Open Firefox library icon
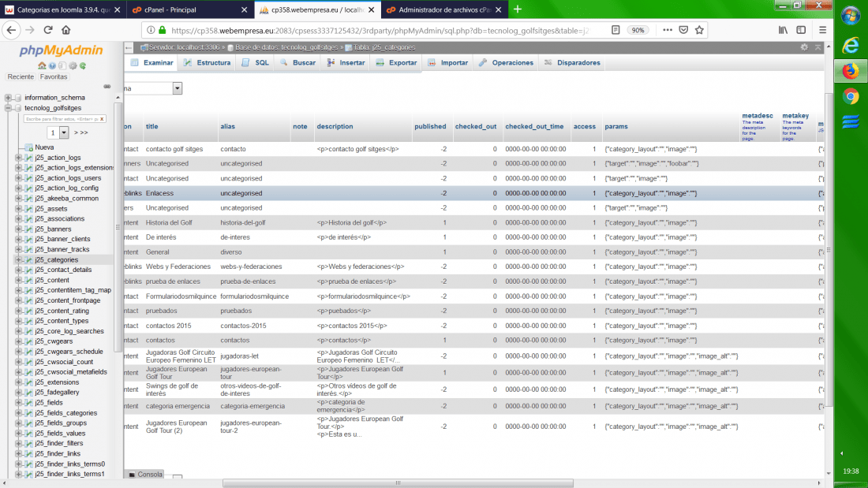The image size is (868, 488). [x=783, y=30]
